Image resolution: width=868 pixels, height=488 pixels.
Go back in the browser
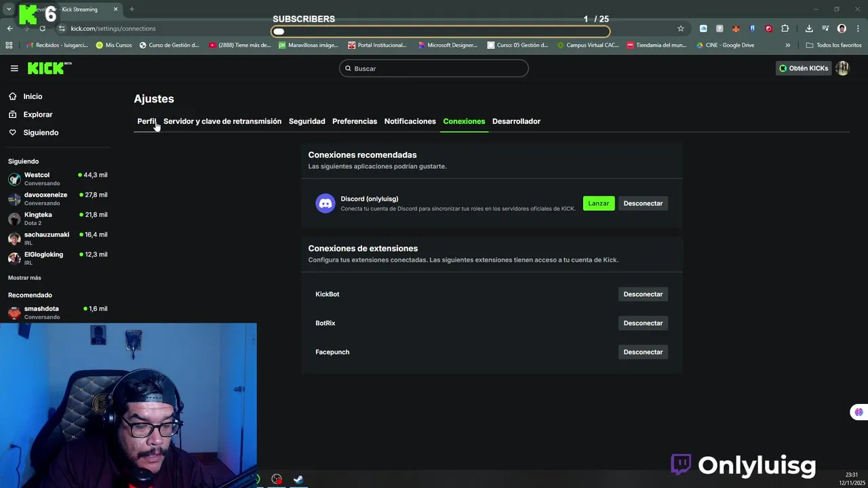pos(9,28)
